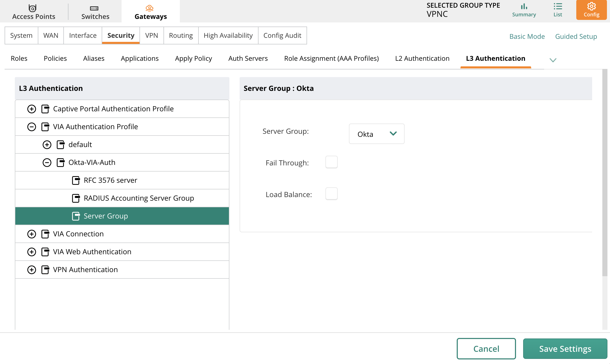This screenshot has width=610, height=364.
Task: Switch to List view
Action: [x=558, y=10]
